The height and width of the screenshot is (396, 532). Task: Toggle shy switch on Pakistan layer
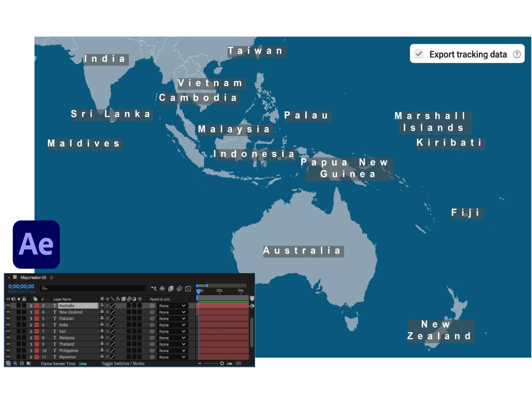click(x=102, y=318)
